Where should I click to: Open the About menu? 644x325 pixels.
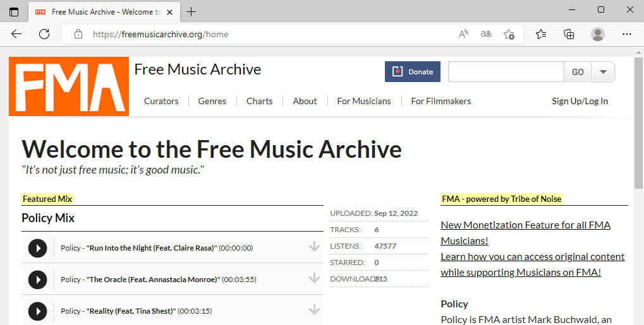click(x=305, y=101)
